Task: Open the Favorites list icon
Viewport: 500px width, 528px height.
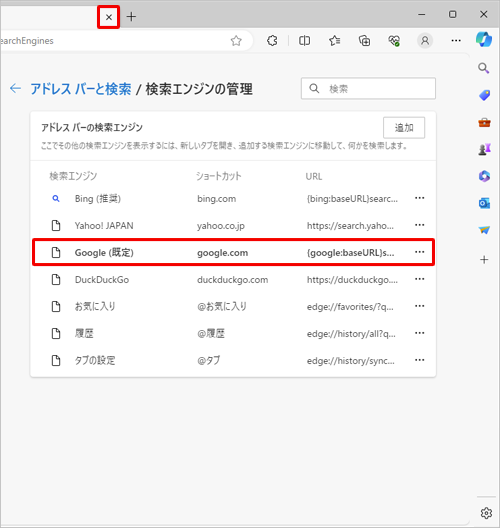Action: click(334, 41)
